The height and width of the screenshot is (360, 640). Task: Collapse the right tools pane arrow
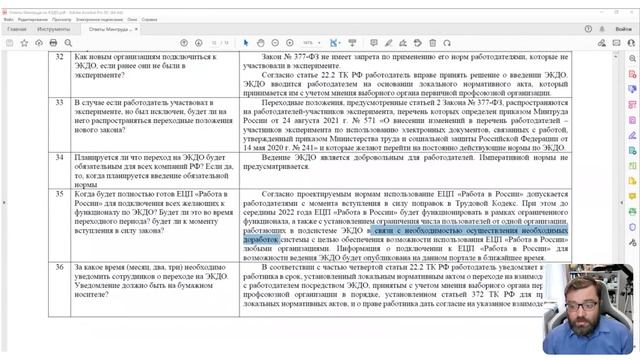pos(622,202)
